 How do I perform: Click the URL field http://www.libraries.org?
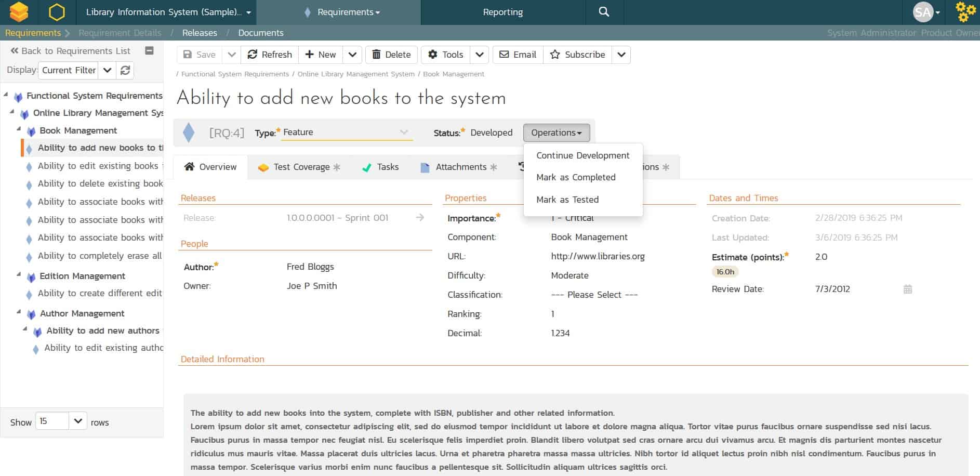(x=598, y=256)
